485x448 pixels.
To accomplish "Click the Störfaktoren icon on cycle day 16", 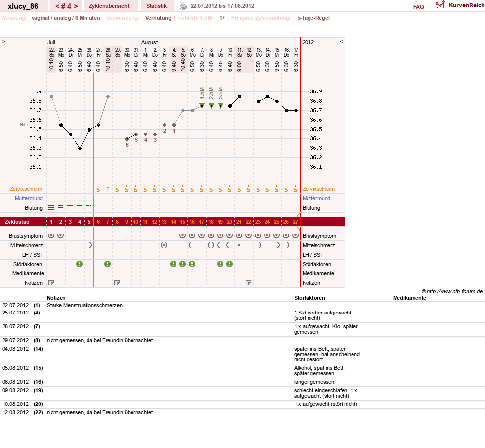I will (x=192, y=264).
